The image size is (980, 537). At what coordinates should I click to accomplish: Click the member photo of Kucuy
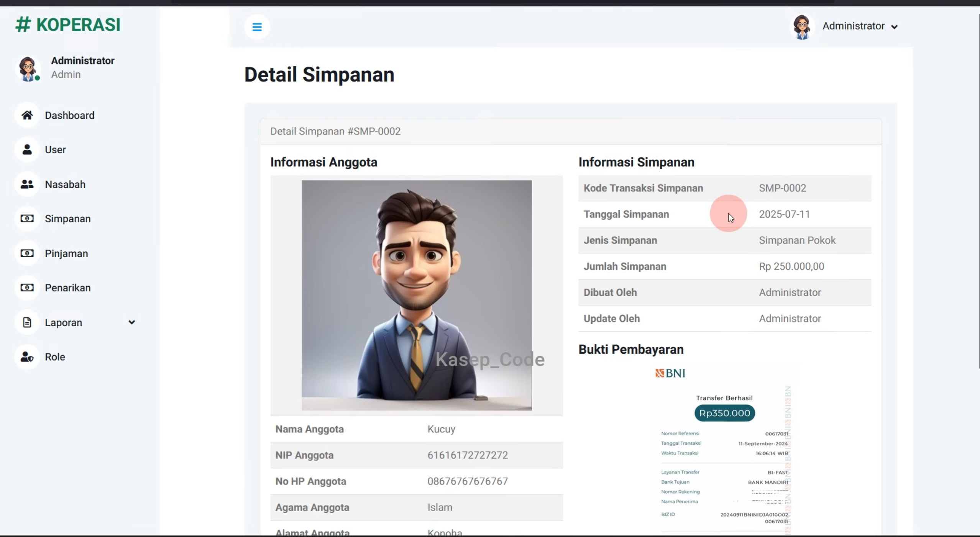pos(417,295)
